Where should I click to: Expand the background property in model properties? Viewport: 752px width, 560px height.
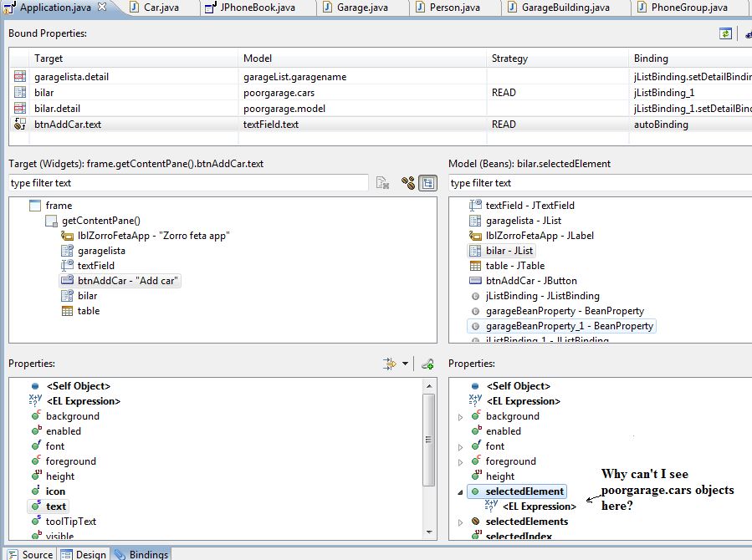(x=460, y=417)
